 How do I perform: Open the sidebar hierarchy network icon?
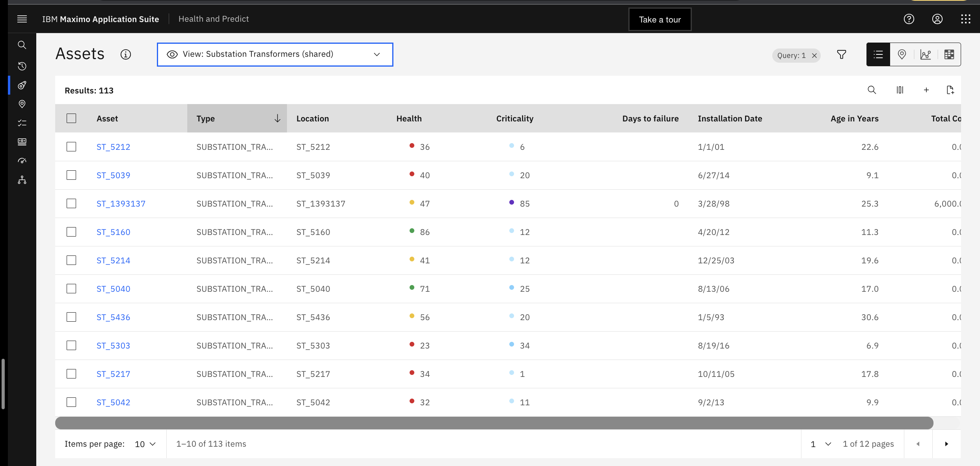coord(22,180)
